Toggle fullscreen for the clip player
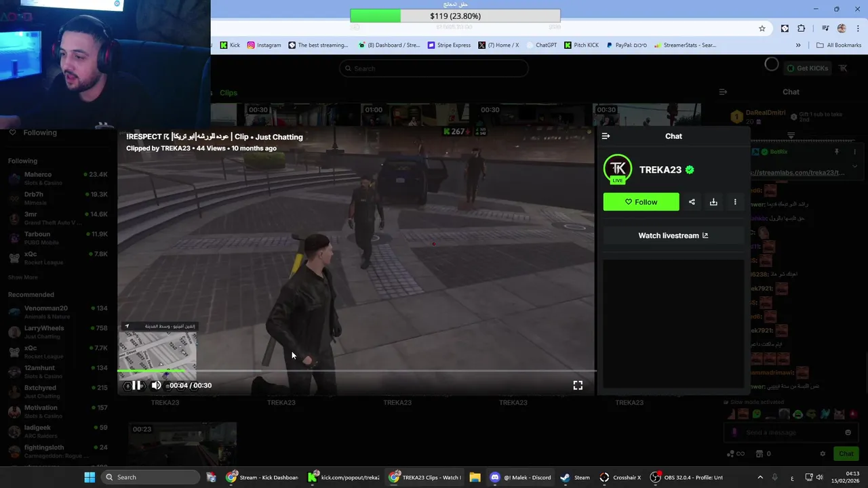Screen dimensions: 868x488 pos(578,385)
